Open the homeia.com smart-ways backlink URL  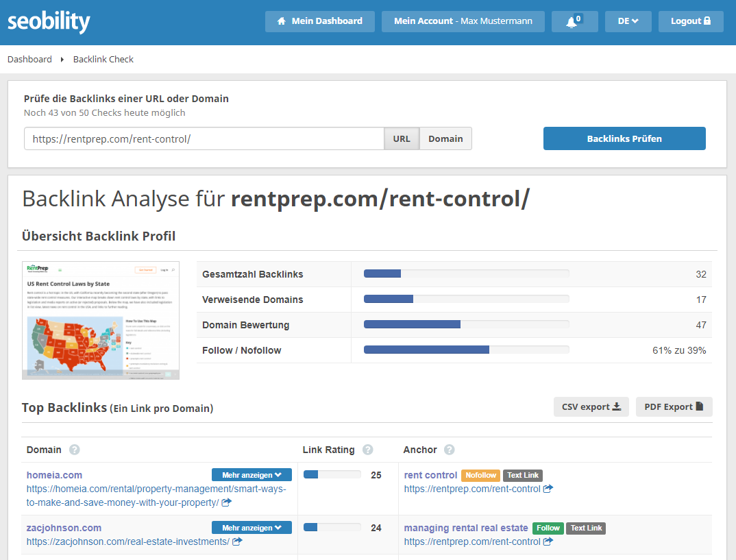(x=156, y=496)
